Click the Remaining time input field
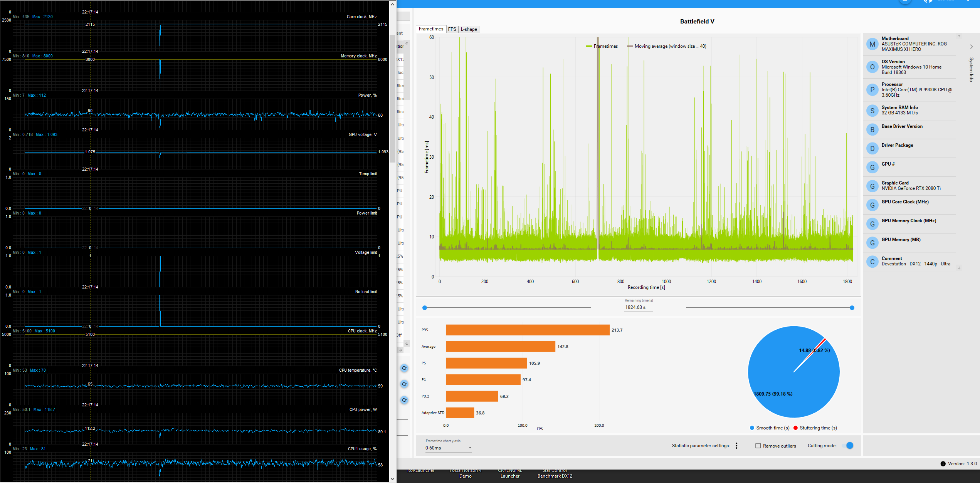Screen dimensions: 980x483 (638, 307)
